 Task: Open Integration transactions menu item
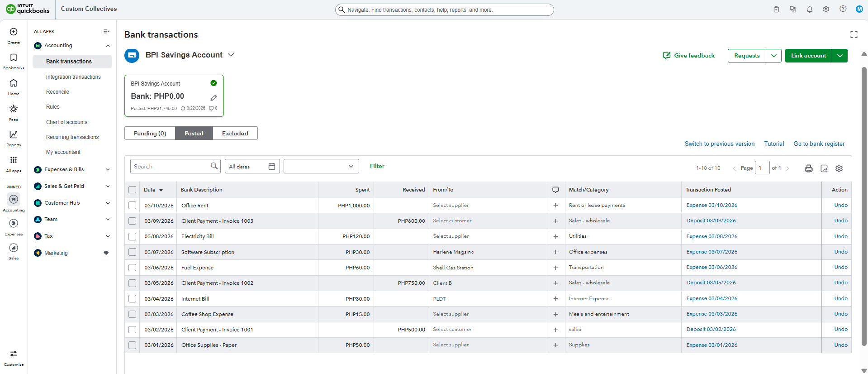73,77
